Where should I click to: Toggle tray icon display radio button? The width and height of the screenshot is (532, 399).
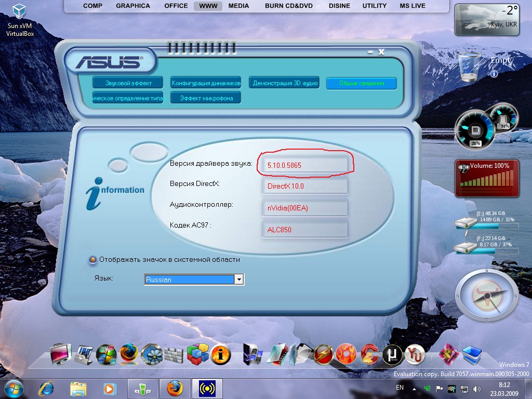[92, 260]
